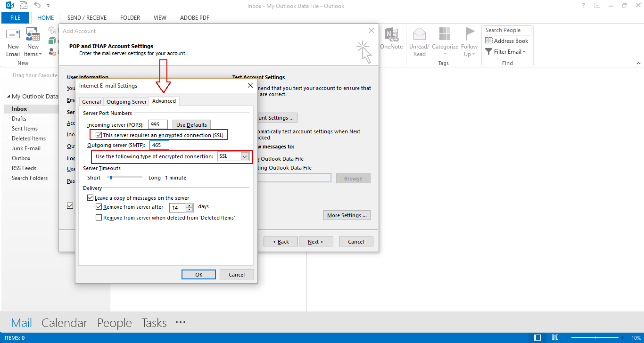Toggle 'This server requires an encrypted connection (SSL)' checkbox

pos(99,135)
